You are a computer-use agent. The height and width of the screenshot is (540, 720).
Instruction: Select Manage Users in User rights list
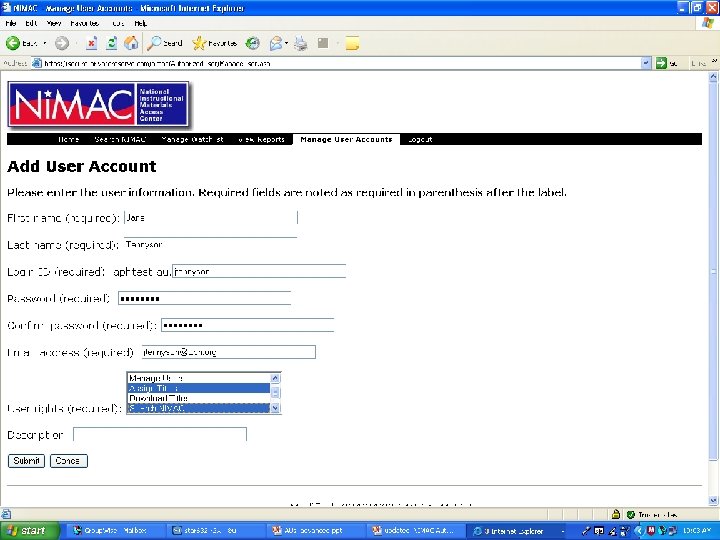click(198, 378)
